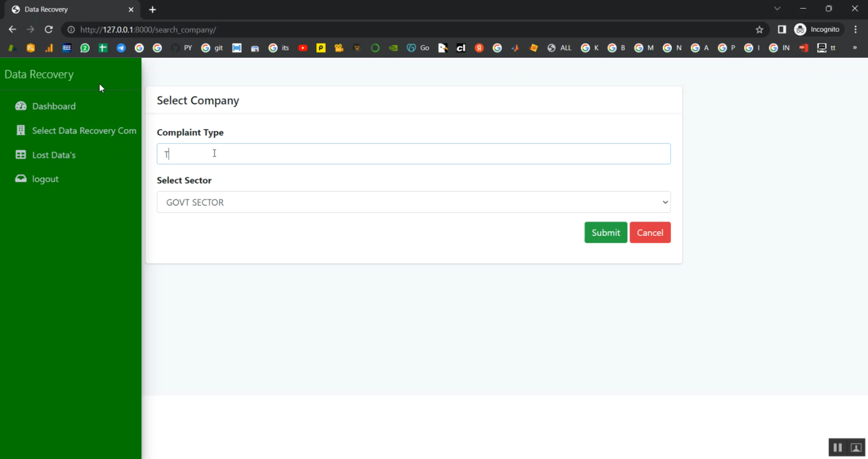Viewport: 868px width, 459px height.
Task: Open the Select Sector dropdown showing GOVT SECTOR
Action: coord(414,202)
